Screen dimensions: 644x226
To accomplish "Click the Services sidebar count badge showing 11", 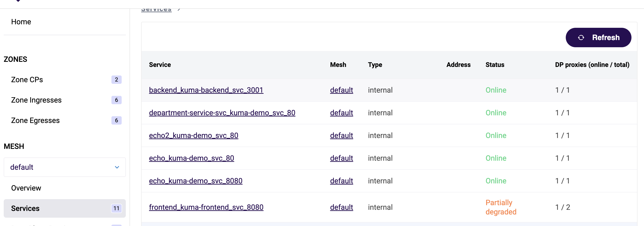I will pyautogui.click(x=116, y=208).
